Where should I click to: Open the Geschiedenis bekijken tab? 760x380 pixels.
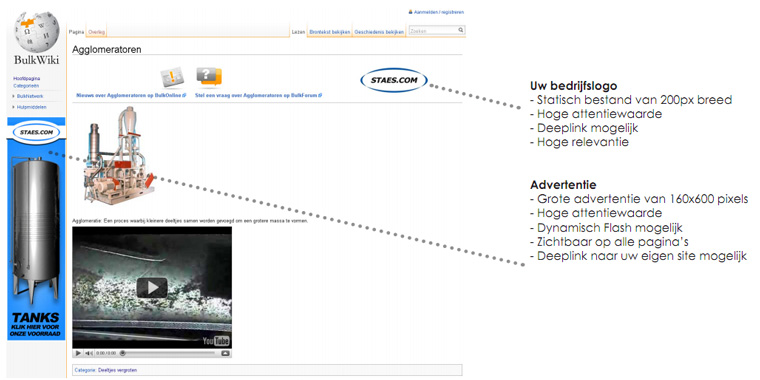click(379, 32)
